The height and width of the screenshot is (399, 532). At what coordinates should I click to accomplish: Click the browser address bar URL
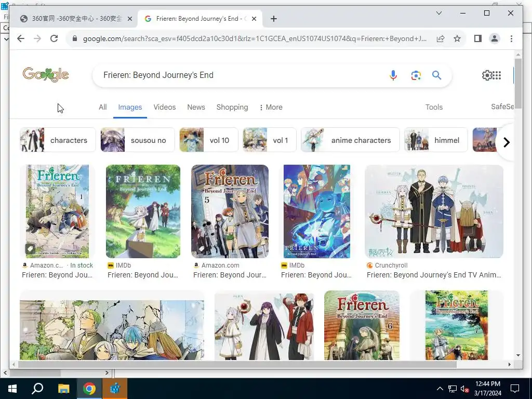(255, 38)
